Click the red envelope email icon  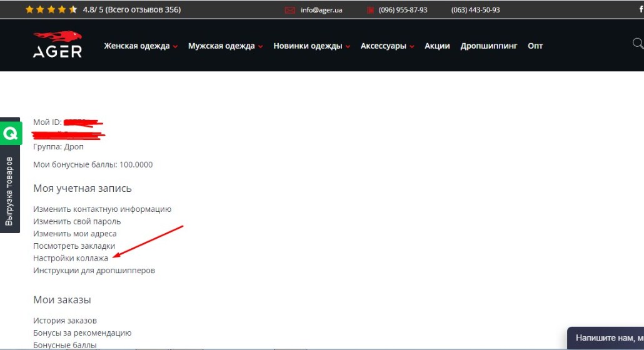click(x=289, y=10)
